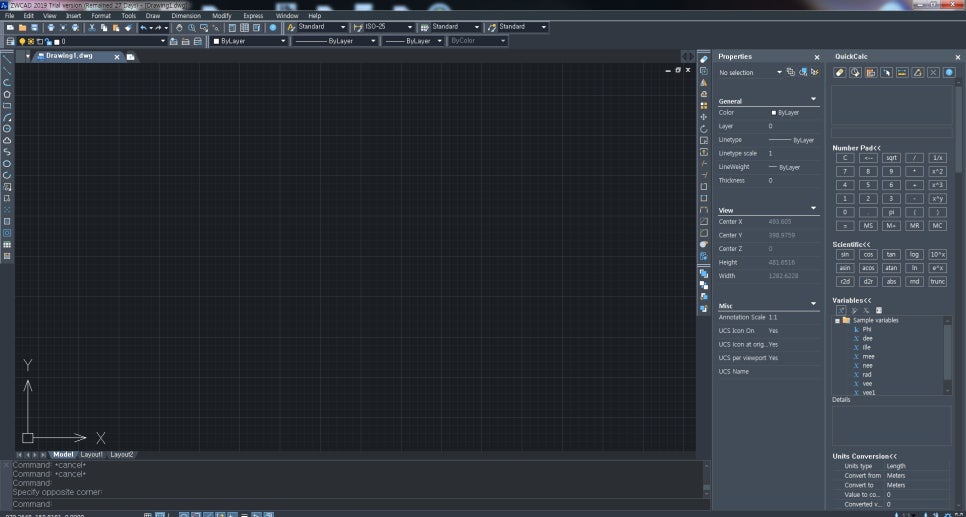
Task: Select the Arc draw tool
Action: coord(7,117)
